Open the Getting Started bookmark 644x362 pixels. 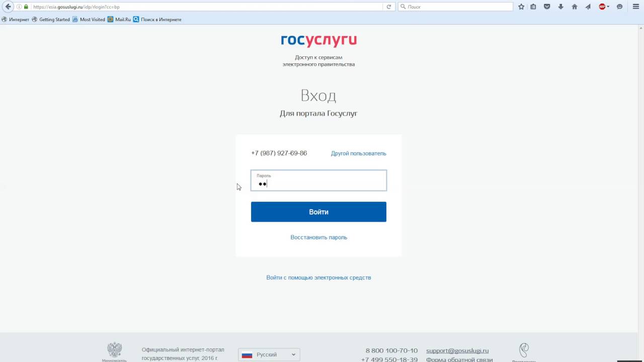pyautogui.click(x=51, y=20)
